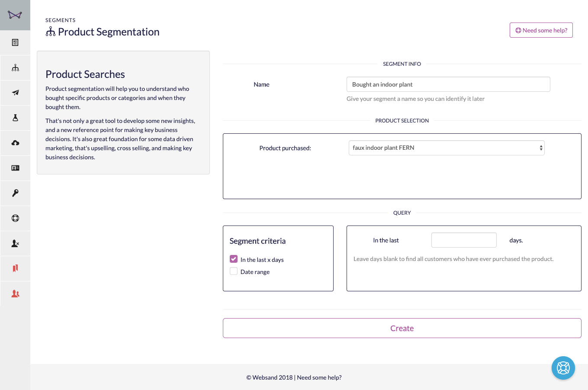Open the dashboard newspaper icon in sidebar
Screen dimensions: 588x390
[x=15, y=42]
